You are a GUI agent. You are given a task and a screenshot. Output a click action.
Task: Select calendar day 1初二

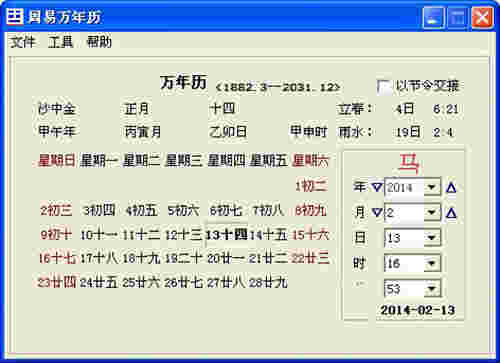[311, 186]
